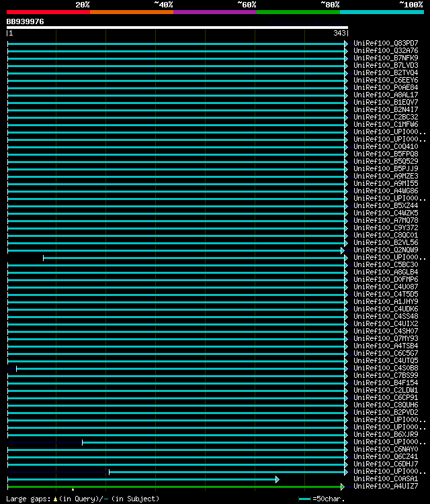Select the UniRef100_C0Q410 label
This screenshot has width=430, height=504.
click(386, 146)
